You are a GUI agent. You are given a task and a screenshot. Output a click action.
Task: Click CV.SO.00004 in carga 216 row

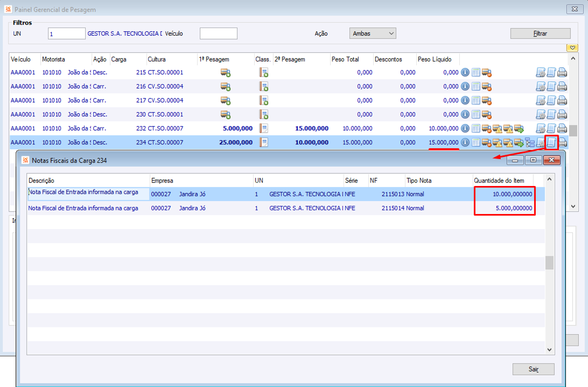tap(166, 87)
